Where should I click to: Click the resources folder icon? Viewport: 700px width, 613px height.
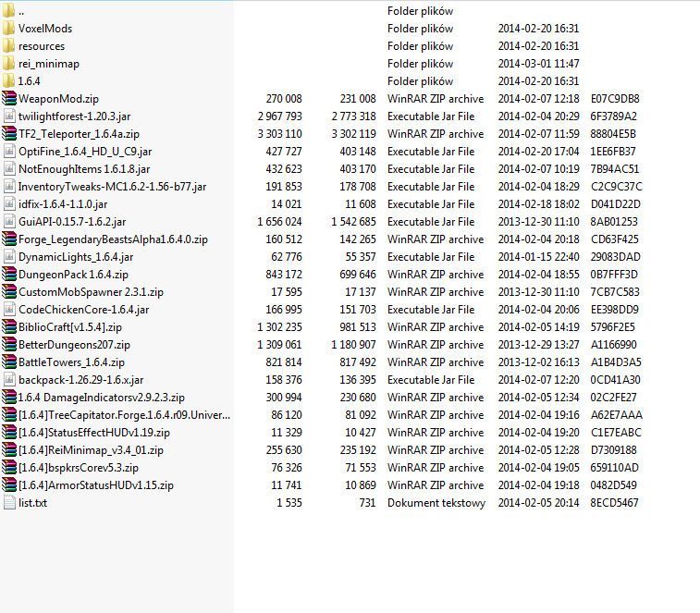point(8,45)
